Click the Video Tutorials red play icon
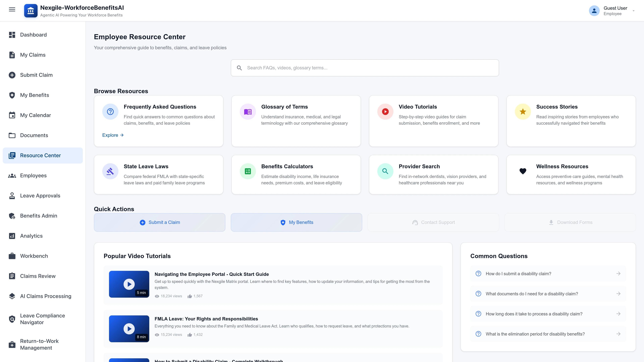This screenshot has height=362, width=644. click(385, 112)
